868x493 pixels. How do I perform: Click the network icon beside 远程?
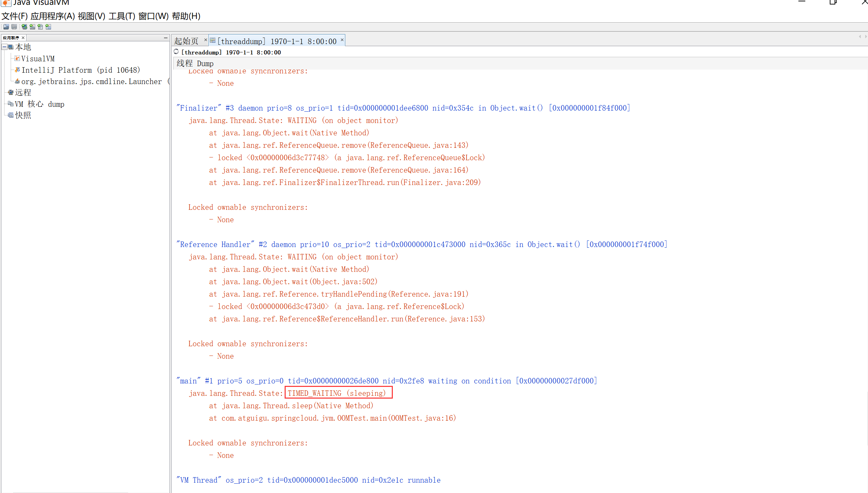11,92
